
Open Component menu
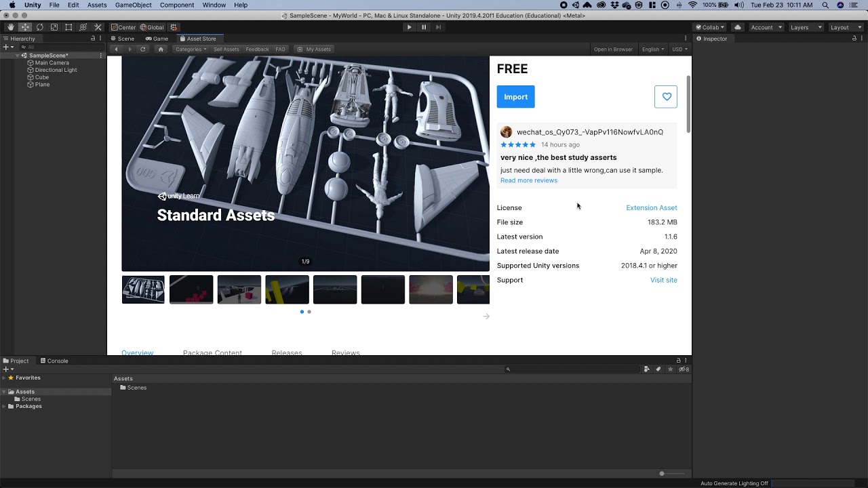[x=177, y=5]
